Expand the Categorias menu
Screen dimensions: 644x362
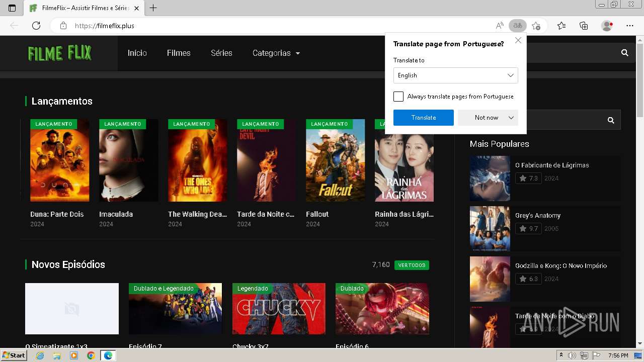(276, 53)
